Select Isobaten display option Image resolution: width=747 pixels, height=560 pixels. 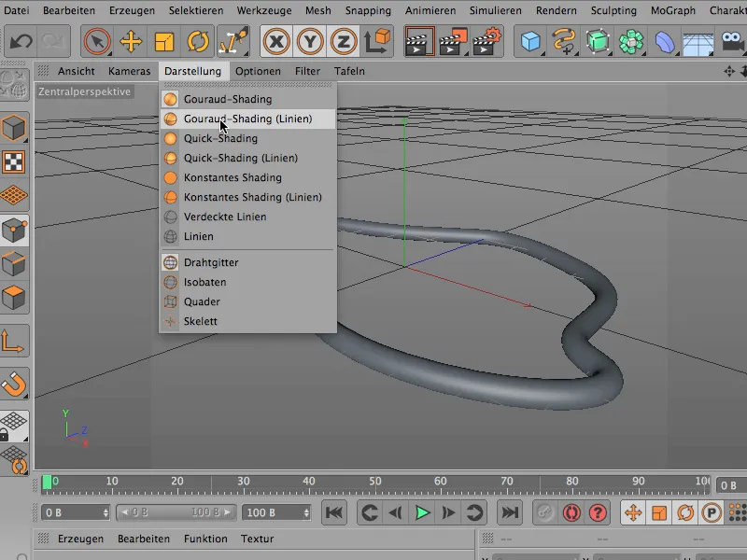click(x=247, y=282)
